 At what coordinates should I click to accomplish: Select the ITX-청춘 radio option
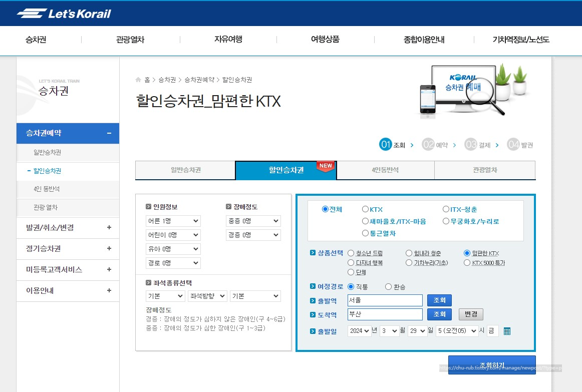446,209
